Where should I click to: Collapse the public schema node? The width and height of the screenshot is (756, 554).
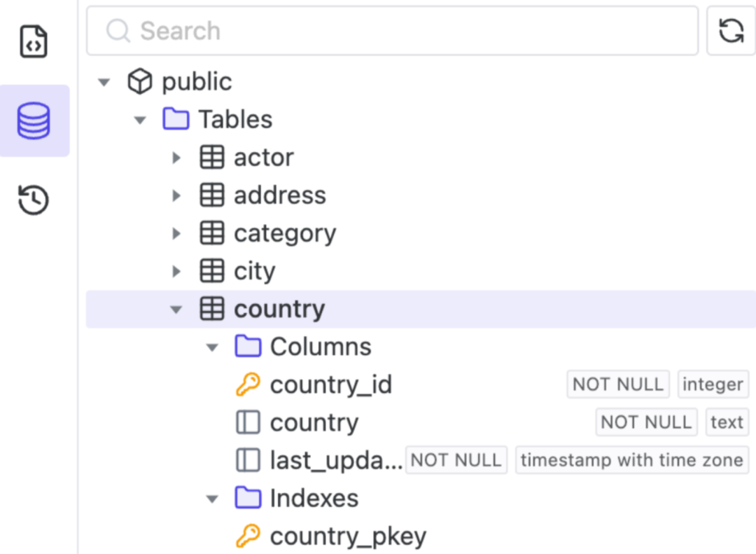pyautogui.click(x=104, y=82)
